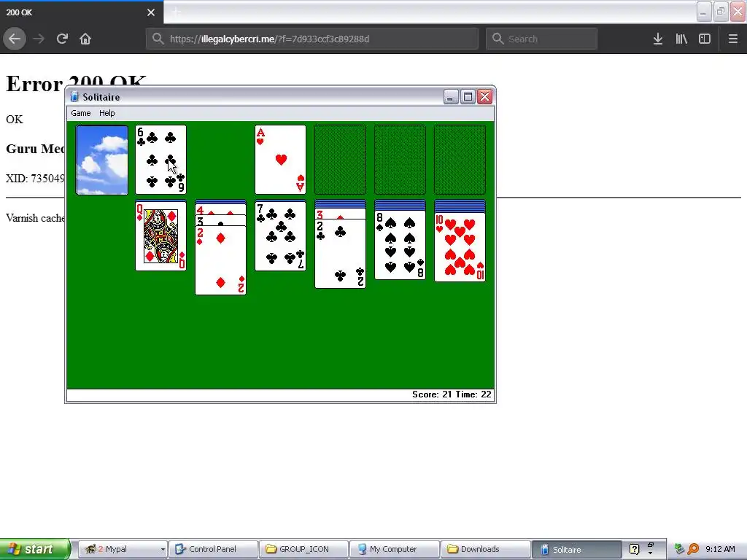Screen dimensions: 747x560
Task: Open the browser library icon
Action: click(x=681, y=39)
